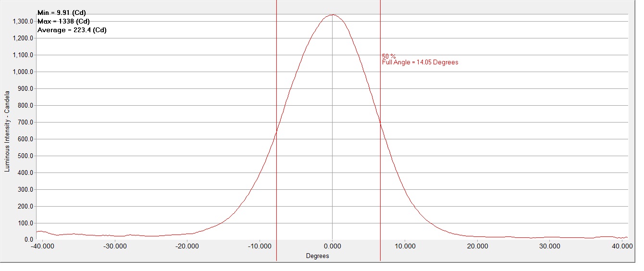
Task: Click the 700.0 y-axis tick label
Action: (25, 123)
